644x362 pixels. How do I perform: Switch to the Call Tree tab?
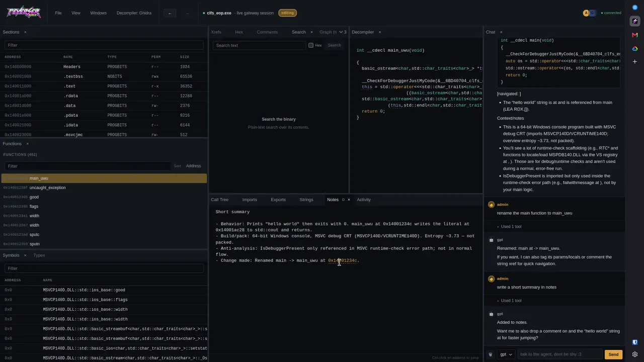(219, 200)
